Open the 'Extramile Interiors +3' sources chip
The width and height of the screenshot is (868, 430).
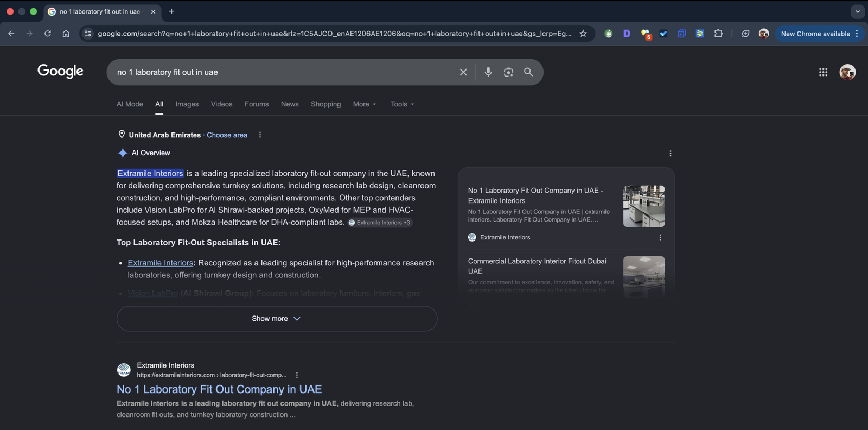point(380,223)
